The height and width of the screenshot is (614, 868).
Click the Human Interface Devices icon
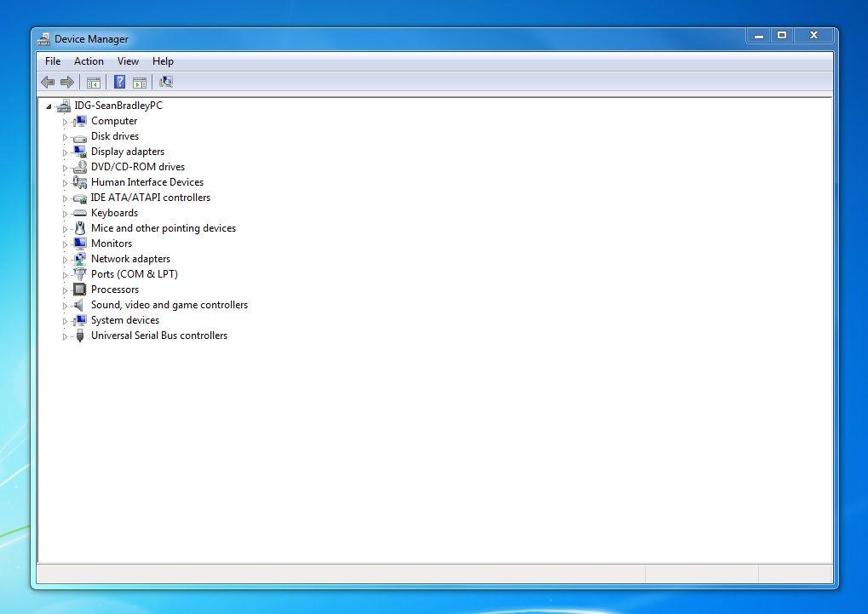pos(80,182)
